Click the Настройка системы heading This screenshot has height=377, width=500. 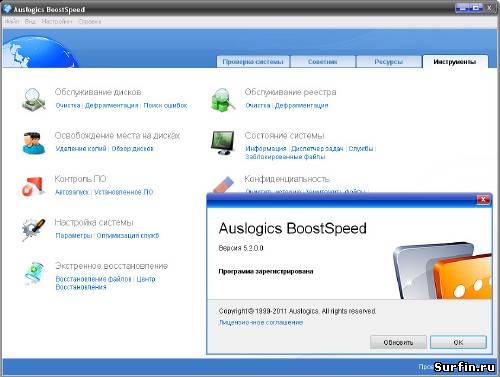click(94, 222)
